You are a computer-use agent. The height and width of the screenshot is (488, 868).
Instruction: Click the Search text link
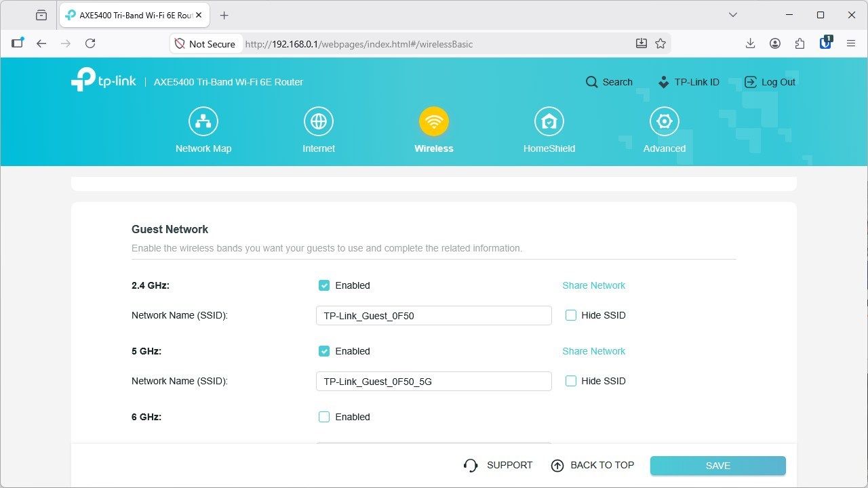(x=618, y=82)
